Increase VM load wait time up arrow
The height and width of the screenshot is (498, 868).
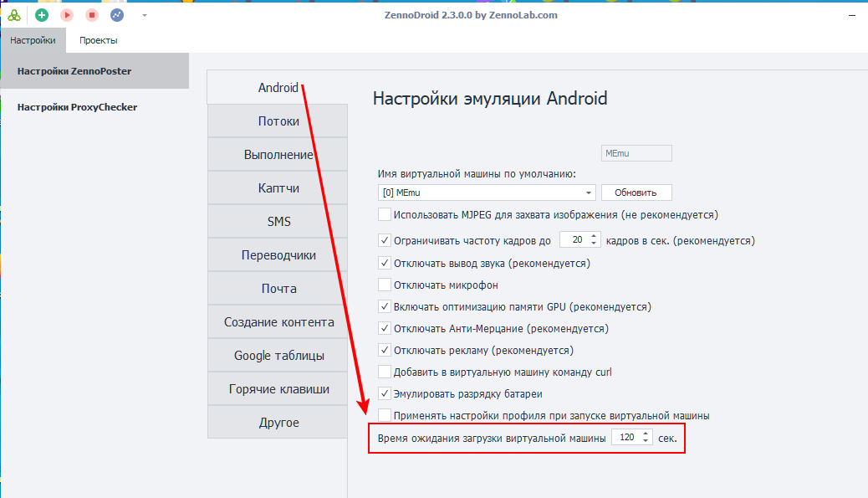coord(646,434)
